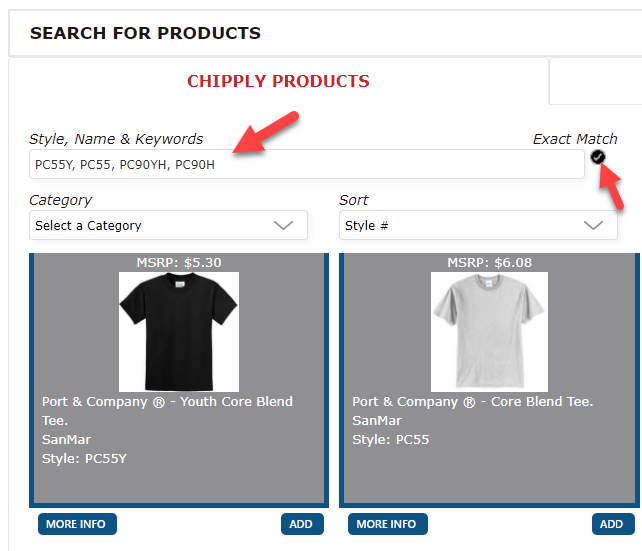Click the MSRP $6.08 price label
This screenshot has height=551, width=642.
click(489, 262)
